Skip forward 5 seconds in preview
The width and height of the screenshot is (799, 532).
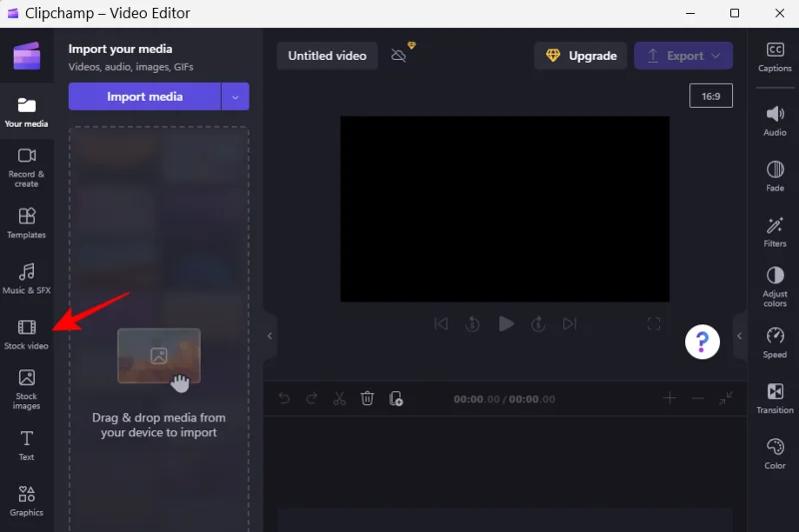538,323
